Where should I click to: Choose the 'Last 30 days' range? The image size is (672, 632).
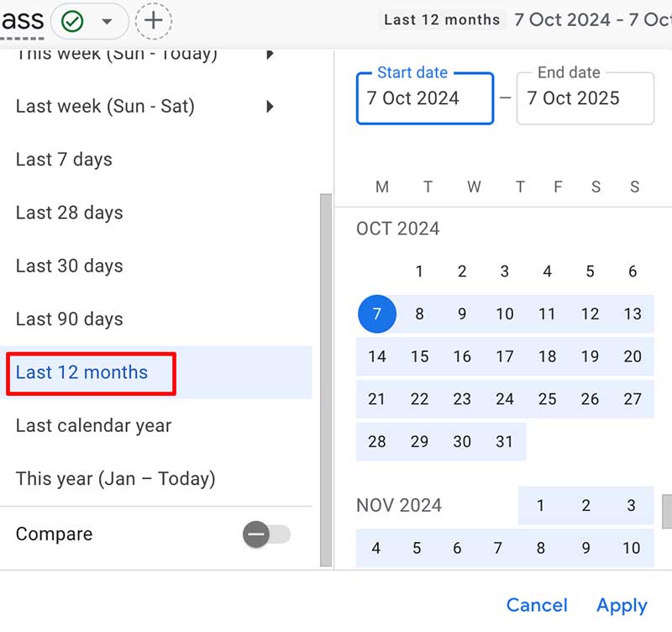tap(68, 266)
